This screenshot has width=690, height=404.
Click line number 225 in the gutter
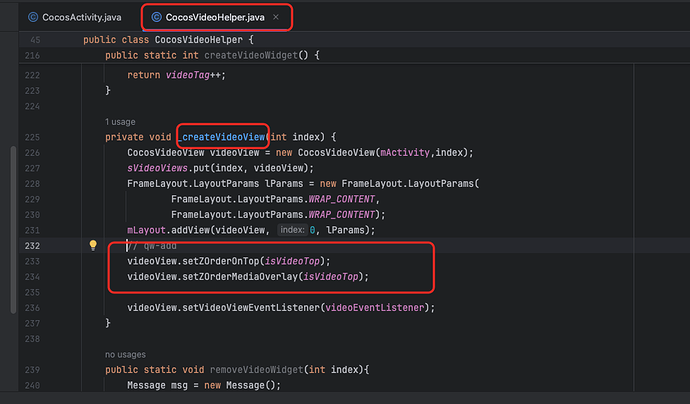tap(31, 137)
